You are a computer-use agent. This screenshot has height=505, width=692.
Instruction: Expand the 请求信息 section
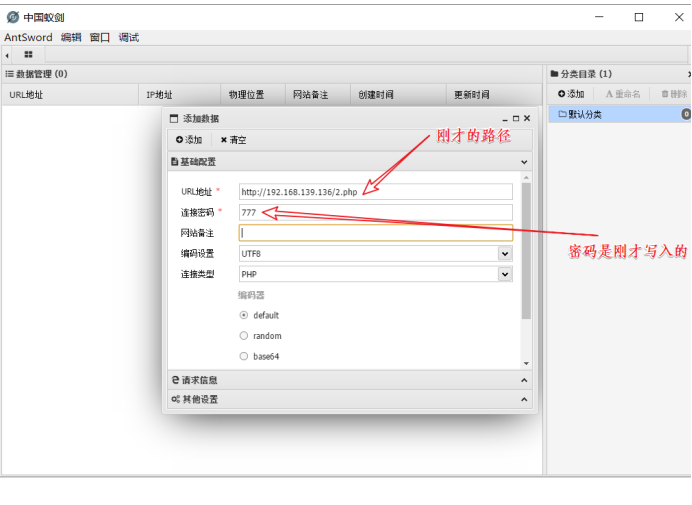coord(350,380)
